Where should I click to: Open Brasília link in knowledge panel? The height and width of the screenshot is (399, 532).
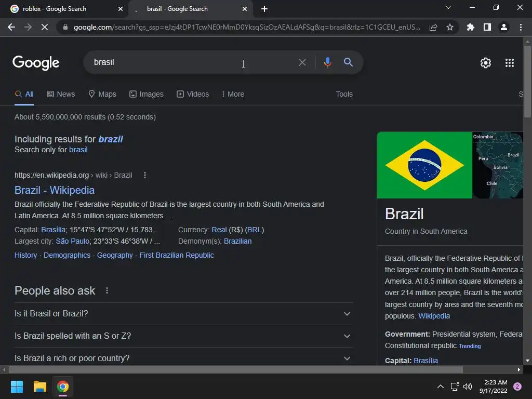click(x=425, y=361)
